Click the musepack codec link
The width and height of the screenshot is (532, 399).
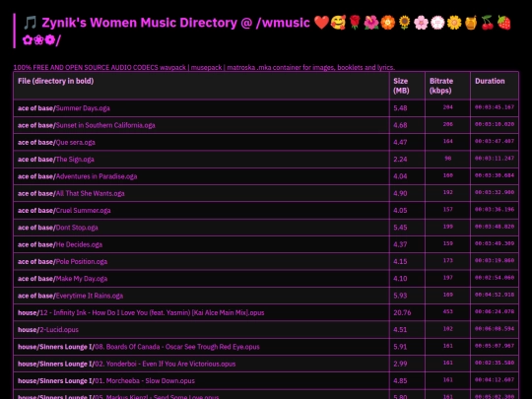click(206, 67)
